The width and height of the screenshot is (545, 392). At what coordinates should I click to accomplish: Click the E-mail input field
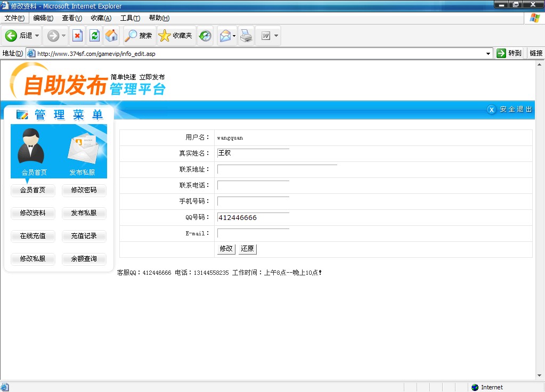[253, 233]
